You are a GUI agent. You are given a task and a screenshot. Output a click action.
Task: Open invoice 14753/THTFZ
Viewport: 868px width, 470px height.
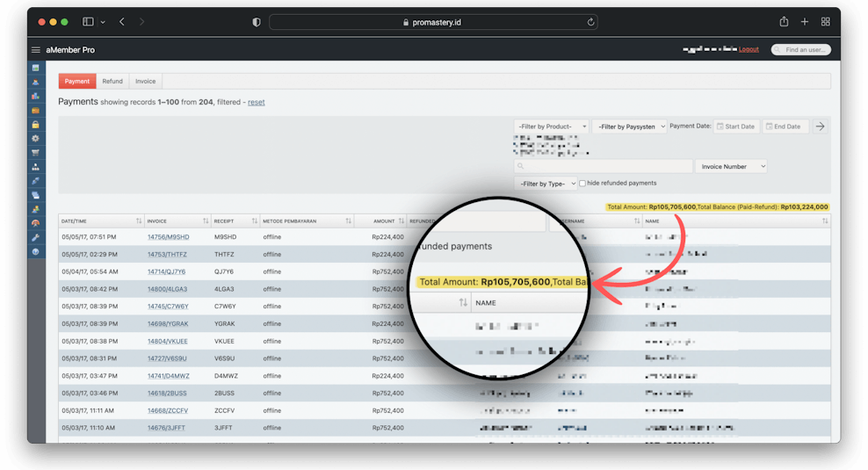[x=167, y=255]
